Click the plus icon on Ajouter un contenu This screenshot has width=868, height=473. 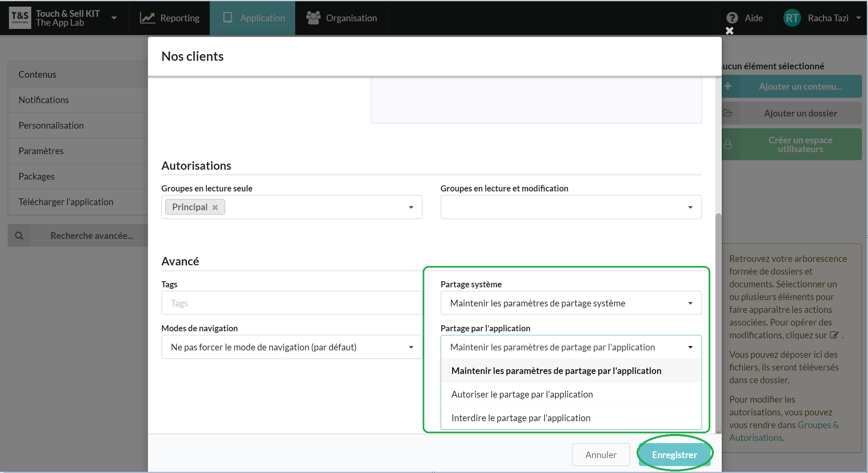[x=728, y=86]
